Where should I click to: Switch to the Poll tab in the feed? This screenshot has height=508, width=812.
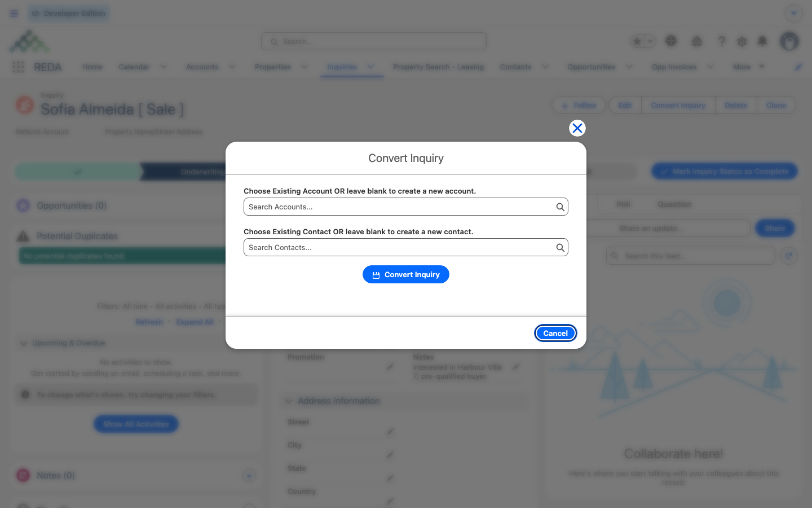tap(623, 204)
